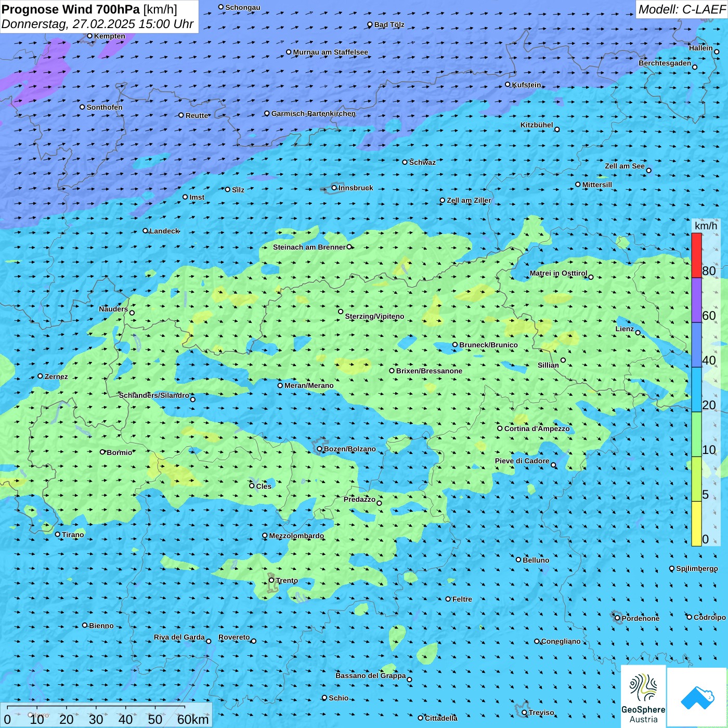Click the 'Meran/Merano' city label
Screen dimensions: 728x728
pos(309,385)
